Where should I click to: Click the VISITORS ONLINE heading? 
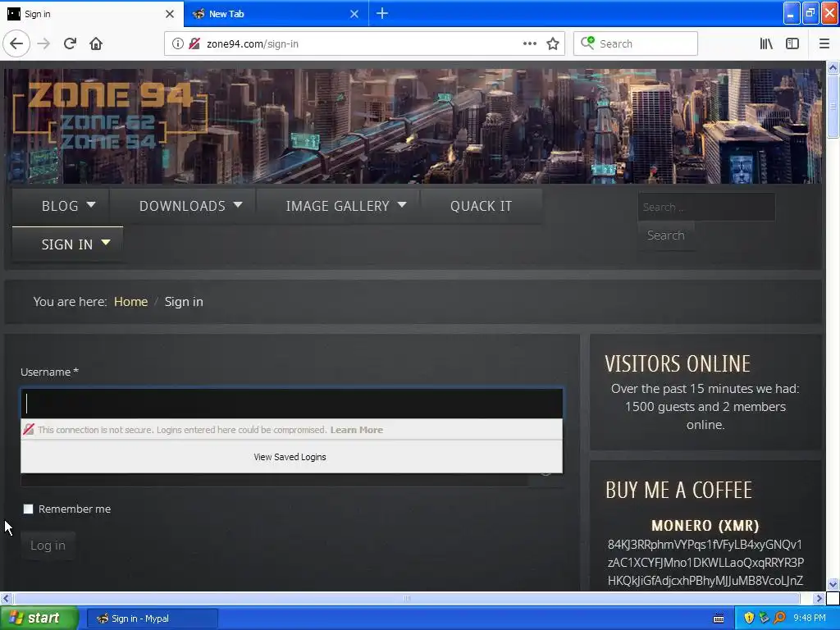click(x=678, y=363)
